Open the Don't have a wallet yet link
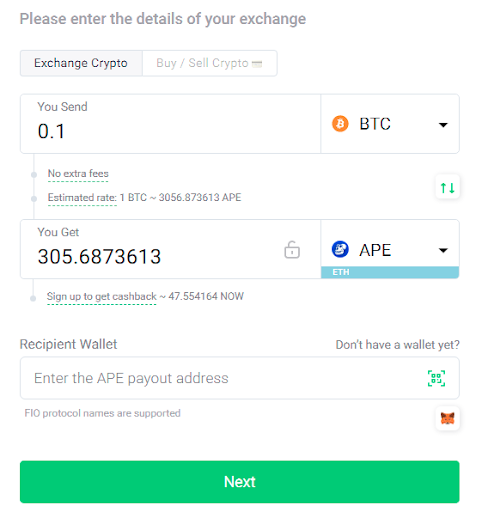This screenshot has width=482, height=512. [x=397, y=345]
